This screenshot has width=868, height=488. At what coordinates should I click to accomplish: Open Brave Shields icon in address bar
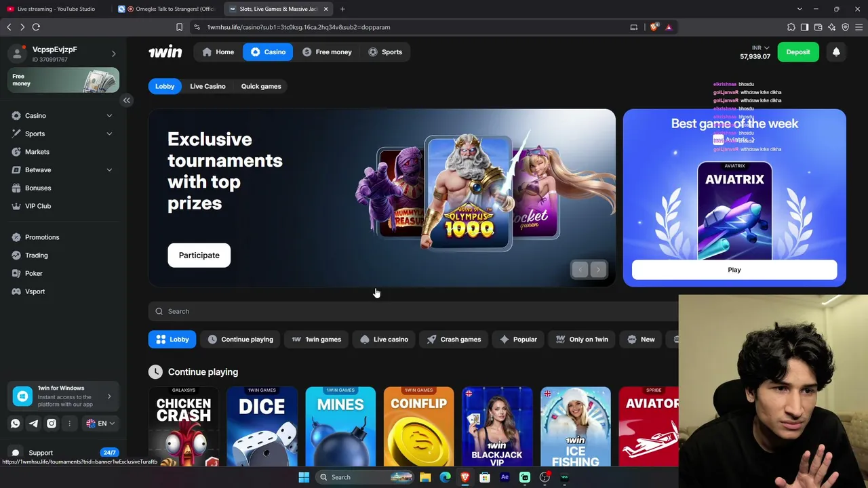[x=654, y=27]
